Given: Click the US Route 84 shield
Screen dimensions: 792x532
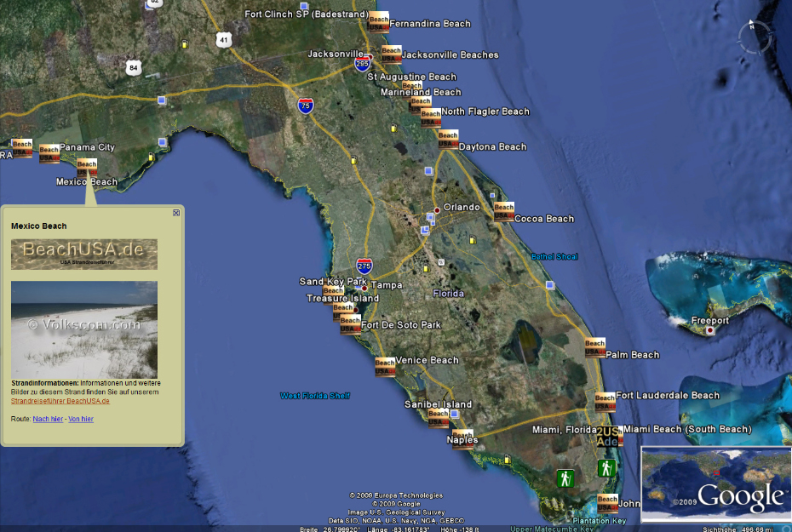Looking at the screenshot, I should (134, 67).
